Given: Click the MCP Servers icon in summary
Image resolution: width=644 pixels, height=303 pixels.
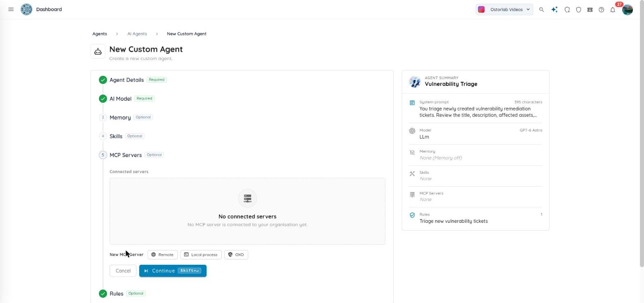Looking at the screenshot, I should point(412,194).
